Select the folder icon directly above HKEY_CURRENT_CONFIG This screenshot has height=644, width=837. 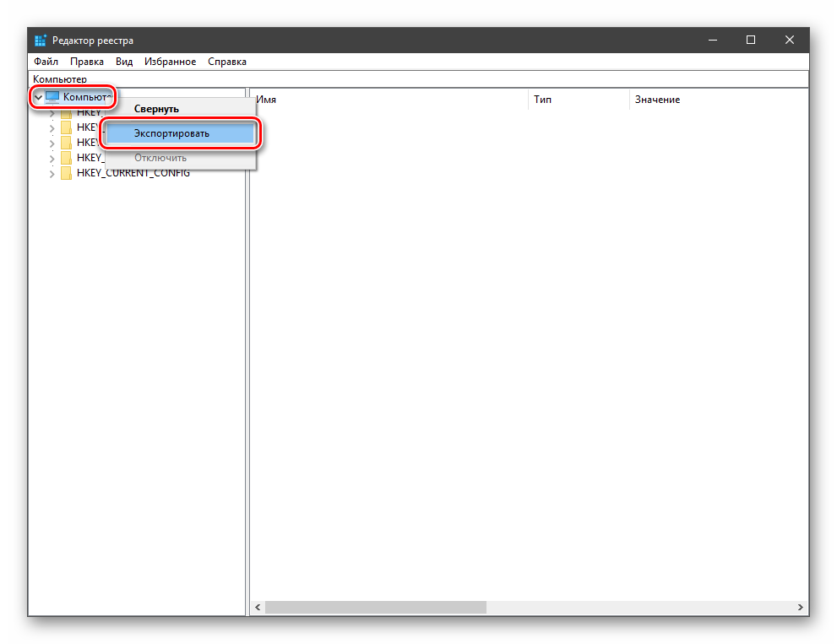pos(66,158)
